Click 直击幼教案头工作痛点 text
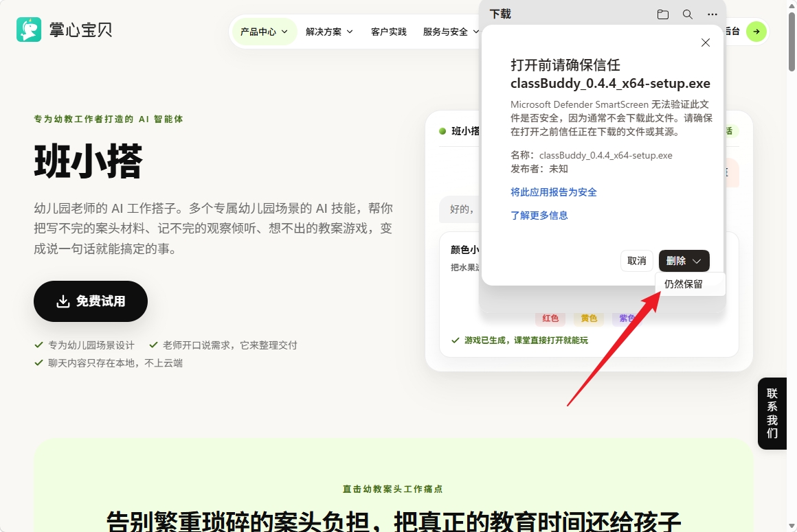Viewport: 797px width, 532px height. point(393,489)
